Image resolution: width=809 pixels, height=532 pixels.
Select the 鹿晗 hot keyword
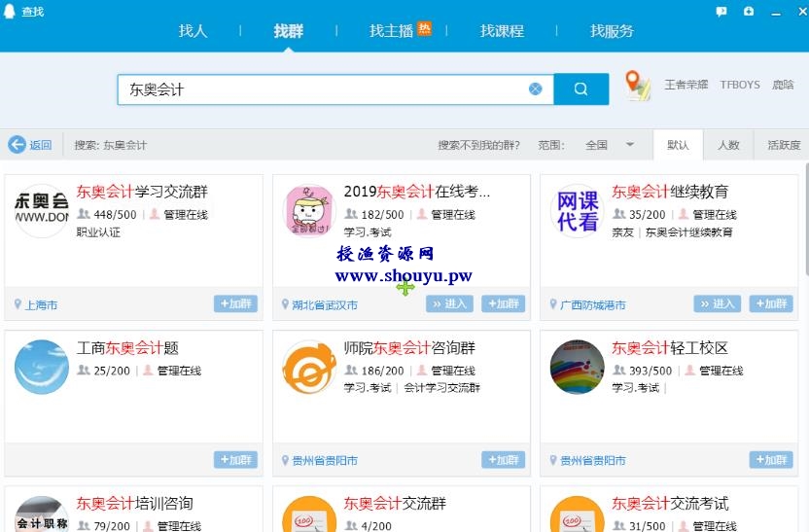pos(783,85)
